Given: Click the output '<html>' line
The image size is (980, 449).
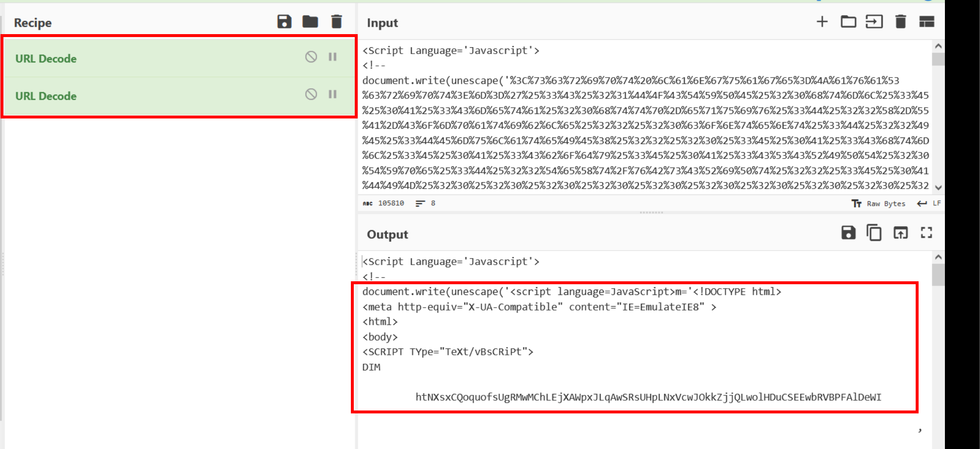Looking at the screenshot, I should [380, 322].
